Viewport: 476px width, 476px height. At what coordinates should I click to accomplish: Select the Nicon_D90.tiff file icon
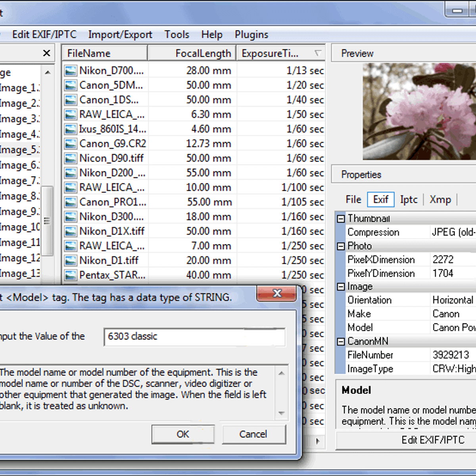coord(71,159)
